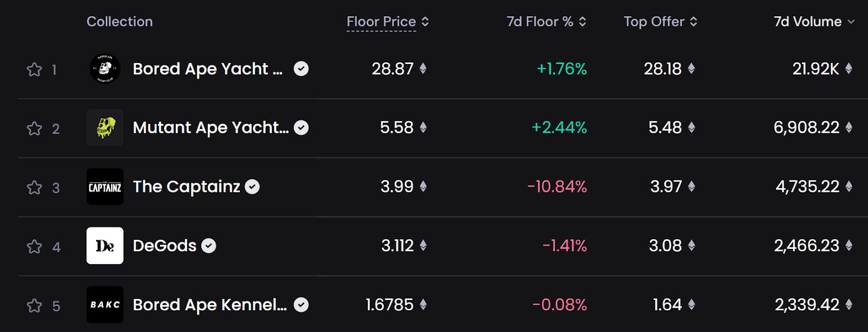The image size is (868, 332).
Task: Star the Bored Ape Yacht Club collection
Action: (x=34, y=69)
